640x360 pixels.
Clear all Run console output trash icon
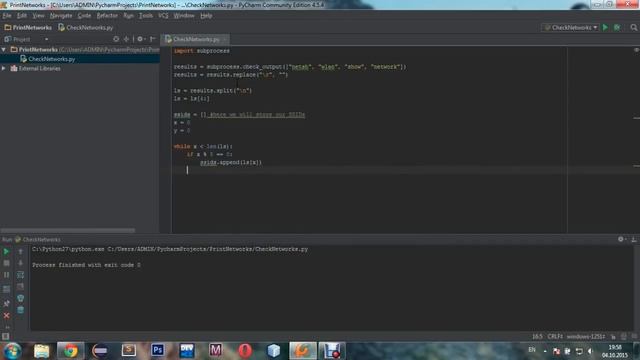(x=20, y=311)
